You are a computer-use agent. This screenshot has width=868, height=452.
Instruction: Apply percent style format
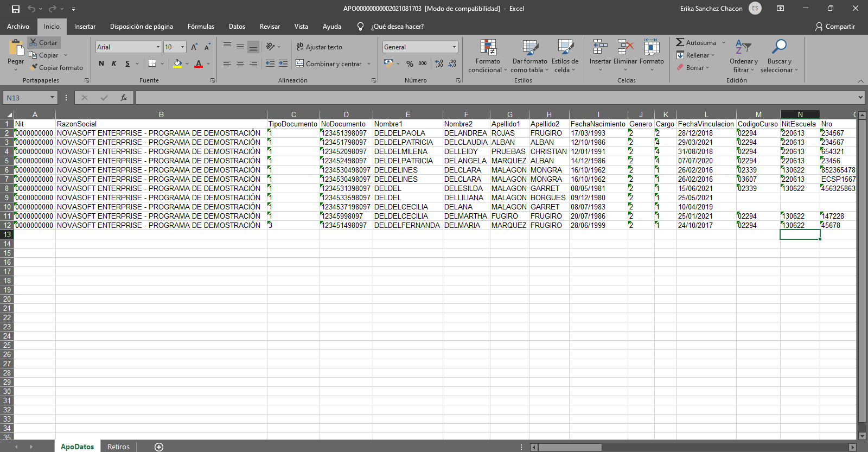pos(410,63)
